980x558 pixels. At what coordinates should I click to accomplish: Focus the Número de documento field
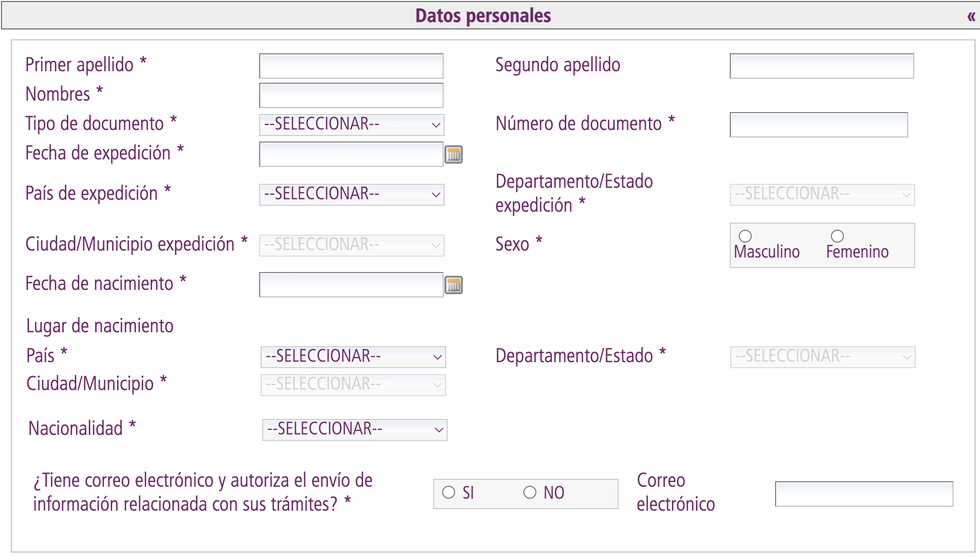[x=818, y=125]
